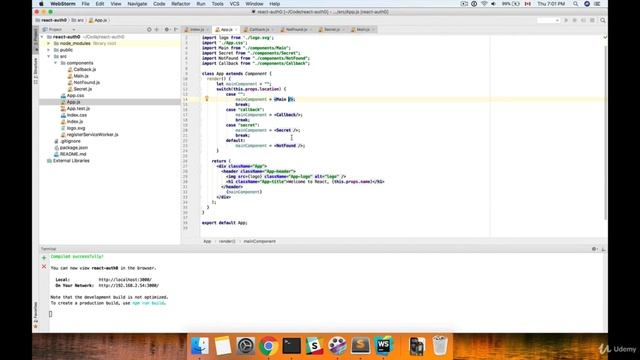Select Main.js in the project tree
This screenshot has height=360, width=640.
point(78,76)
